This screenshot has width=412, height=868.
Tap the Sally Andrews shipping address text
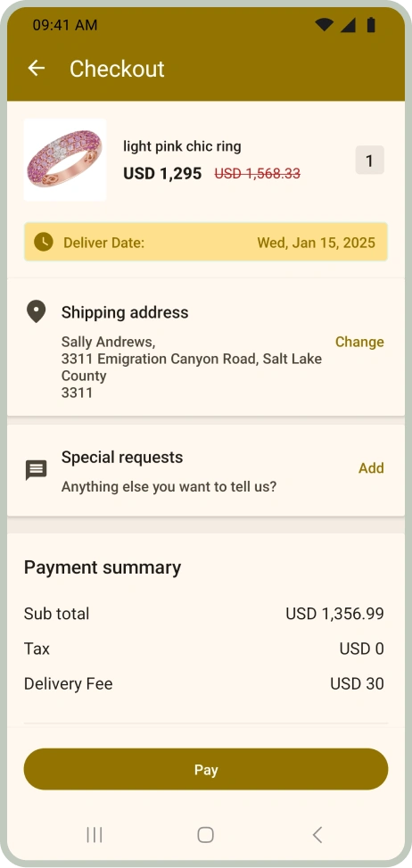coord(192,368)
